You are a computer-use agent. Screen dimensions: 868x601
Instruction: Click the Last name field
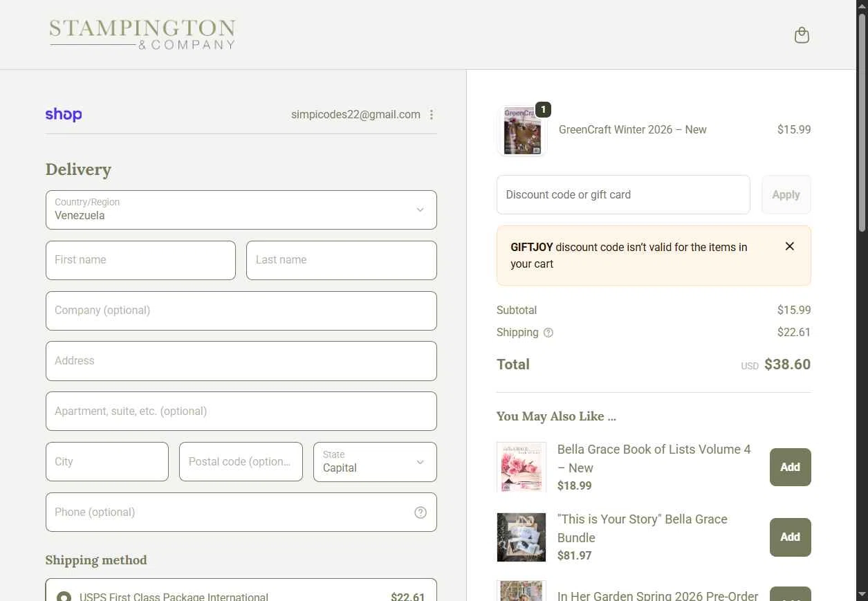342,260
